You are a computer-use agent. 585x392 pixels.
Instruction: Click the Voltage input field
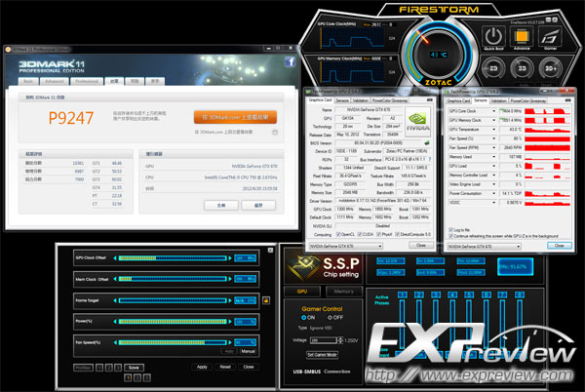pyautogui.click(x=324, y=340)
